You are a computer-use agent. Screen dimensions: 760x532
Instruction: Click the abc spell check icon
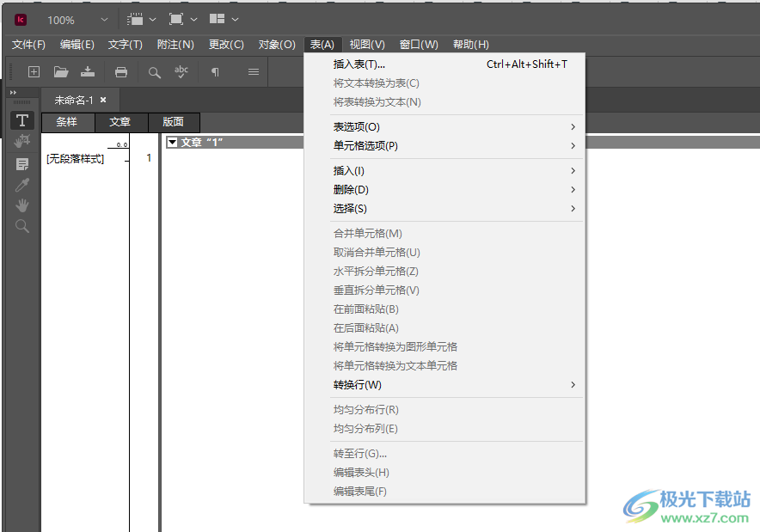click(x=181, y=72)
